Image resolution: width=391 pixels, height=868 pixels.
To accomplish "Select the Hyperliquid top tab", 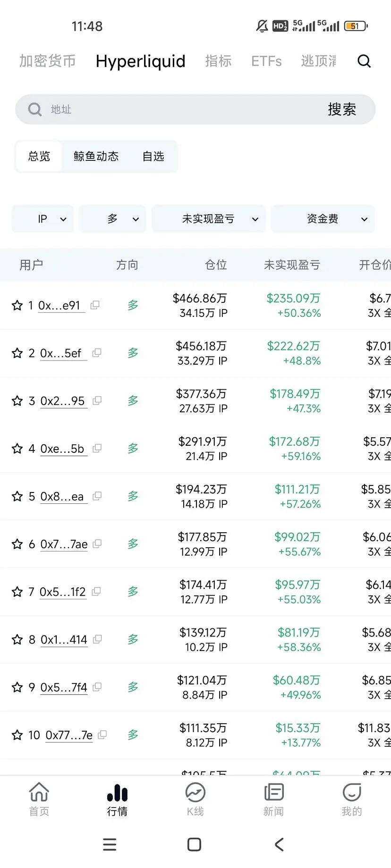I will (140, 61).
